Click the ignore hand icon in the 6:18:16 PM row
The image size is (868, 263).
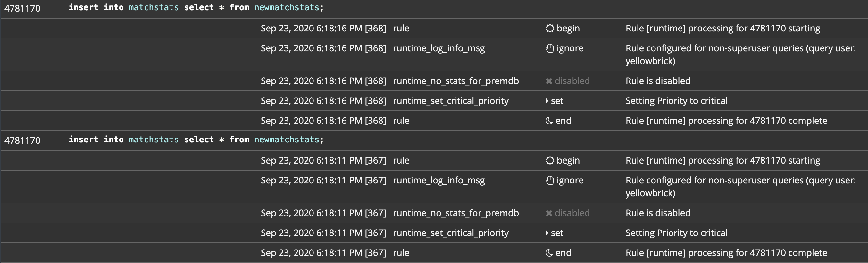[550, 48]
